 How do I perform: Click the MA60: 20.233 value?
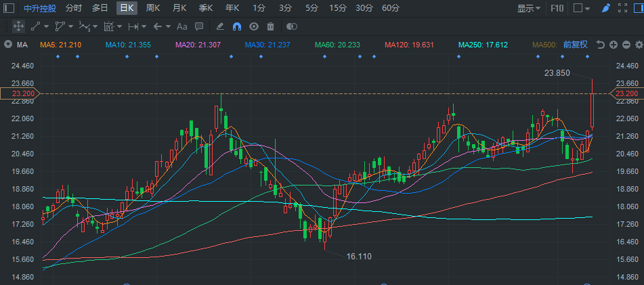tap(338, 45)
